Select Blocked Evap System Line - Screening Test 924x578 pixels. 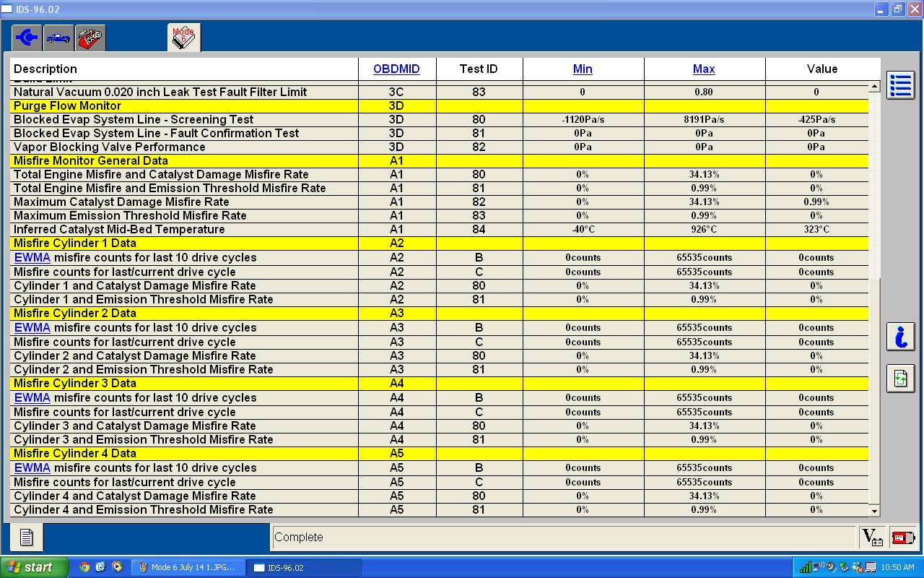(439, 119)
